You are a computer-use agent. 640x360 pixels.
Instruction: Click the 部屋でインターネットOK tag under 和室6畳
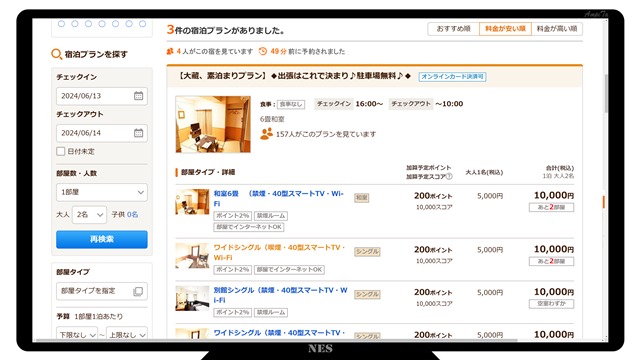pos(249,227)
